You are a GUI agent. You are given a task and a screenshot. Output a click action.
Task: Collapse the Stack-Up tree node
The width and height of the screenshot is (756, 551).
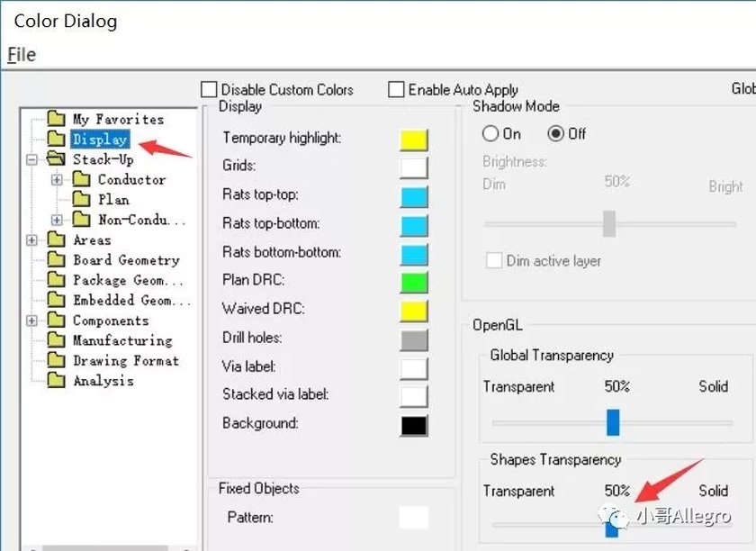click(31, 159)
